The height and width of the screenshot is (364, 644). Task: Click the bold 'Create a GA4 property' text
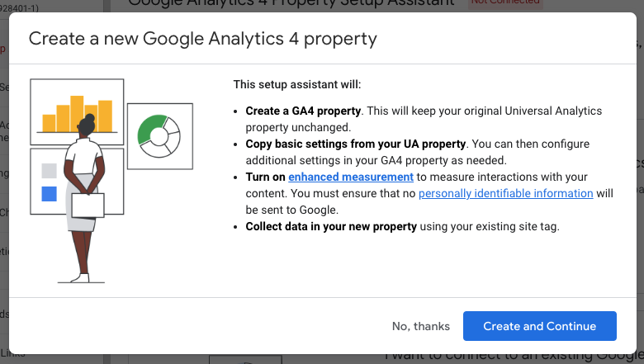coord(304,111)
